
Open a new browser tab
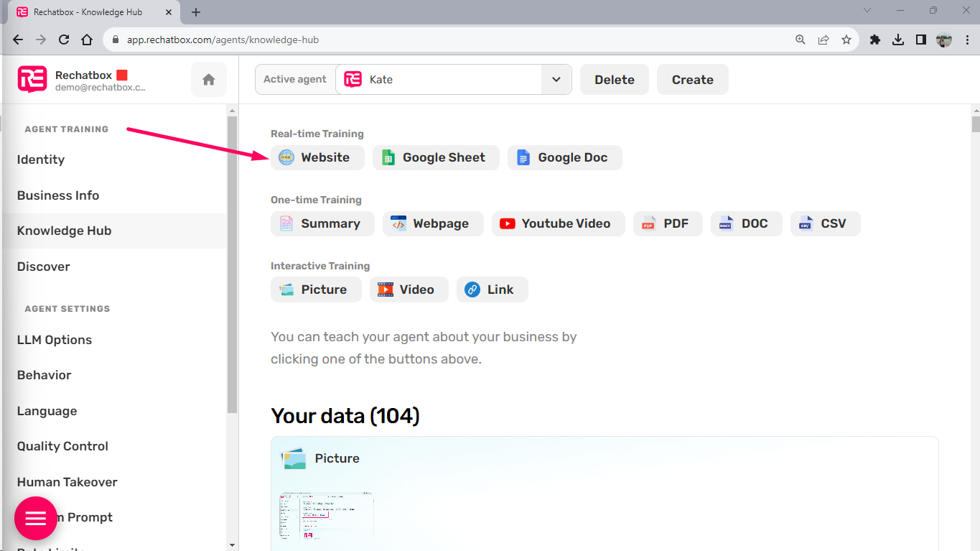tap(196, 12)
